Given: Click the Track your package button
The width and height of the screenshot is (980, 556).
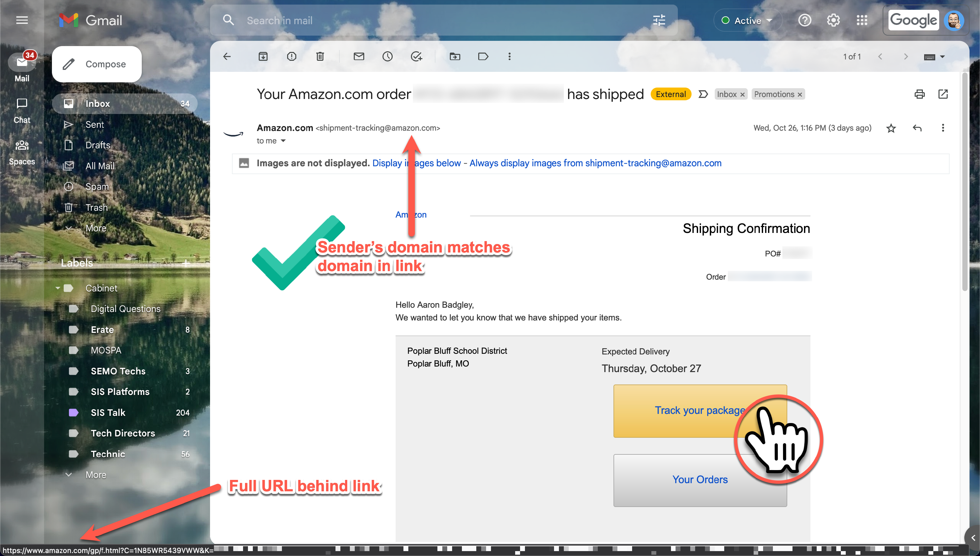Looking at the screenshot, I should (x=700, y=411).
